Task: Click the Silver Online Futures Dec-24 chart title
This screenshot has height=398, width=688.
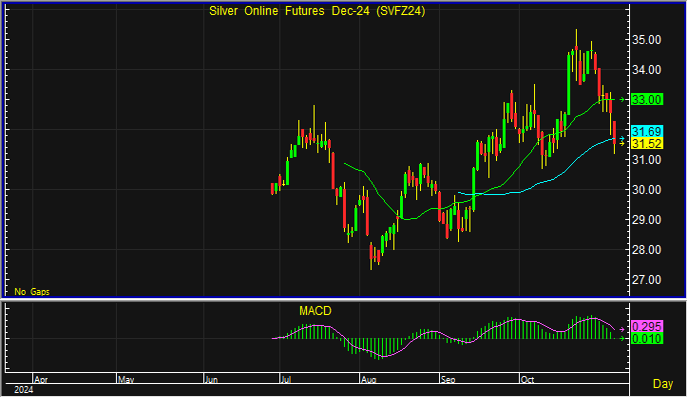Action: click(317, 11)
